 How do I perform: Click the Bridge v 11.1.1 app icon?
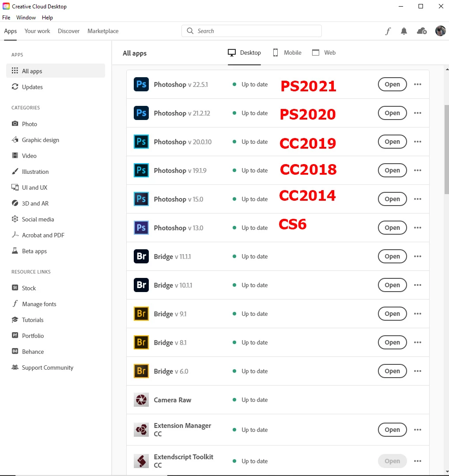141,256
